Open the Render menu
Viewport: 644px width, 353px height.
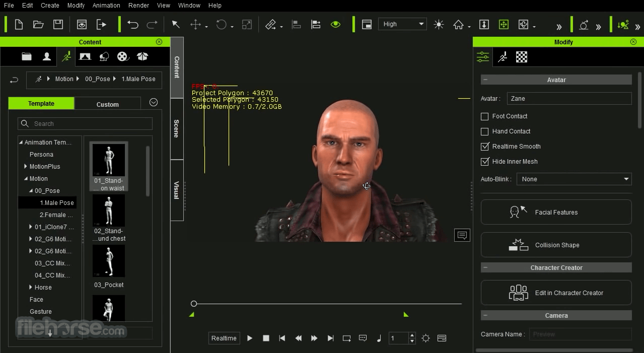coord(138,6)
